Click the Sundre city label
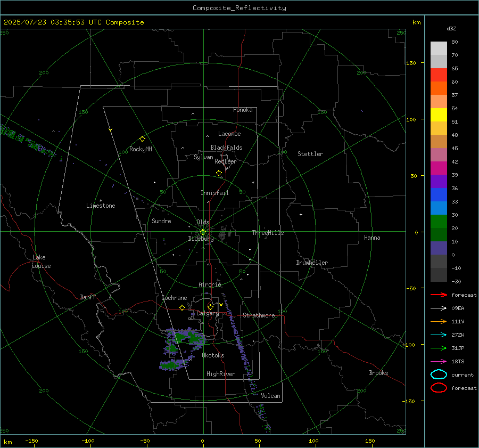 coord(161,221)
